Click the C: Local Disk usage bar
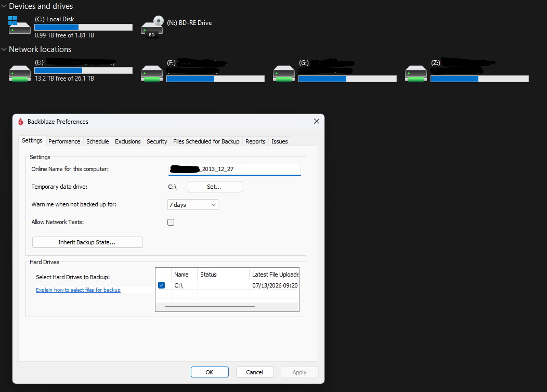Screen dimensions: 547x392 click(83, 27)
